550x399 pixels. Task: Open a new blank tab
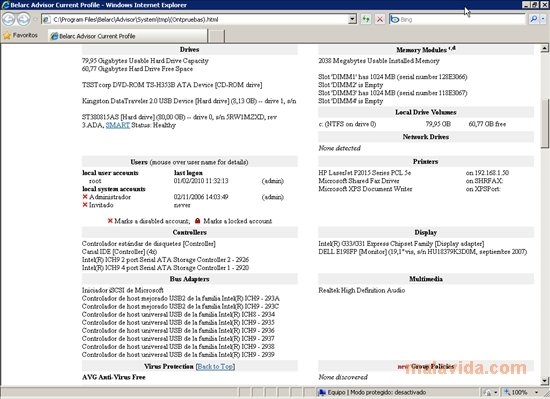click(216, 36)
